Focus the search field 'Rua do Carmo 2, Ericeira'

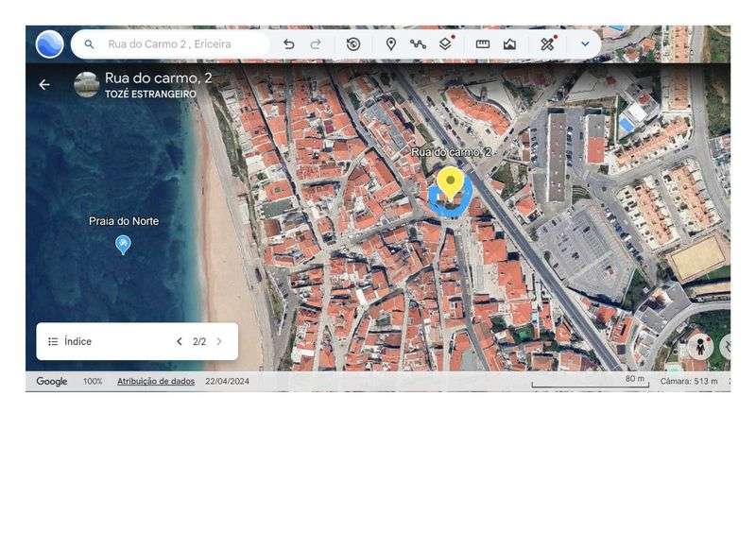[170, 43]
